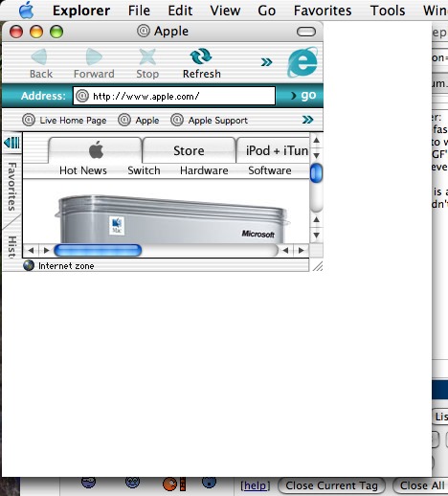Click the Microsoft Office box image
Screen dimensions: 448x496
coord(172,219)
